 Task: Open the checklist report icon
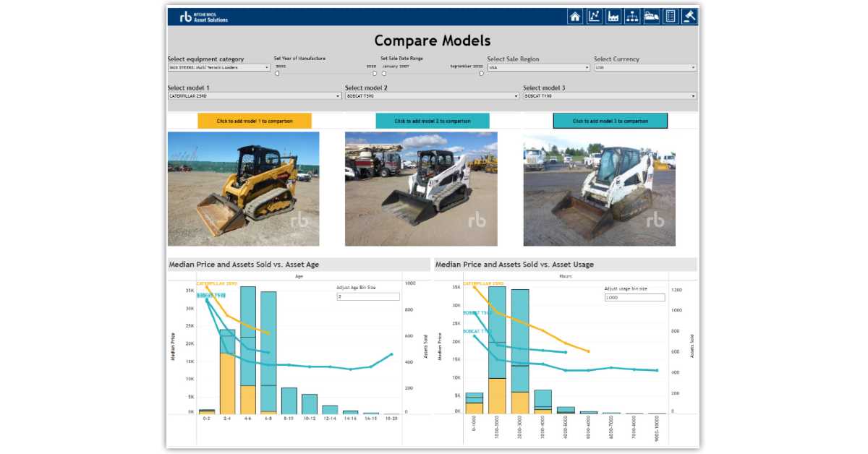[x=671, y=17]
